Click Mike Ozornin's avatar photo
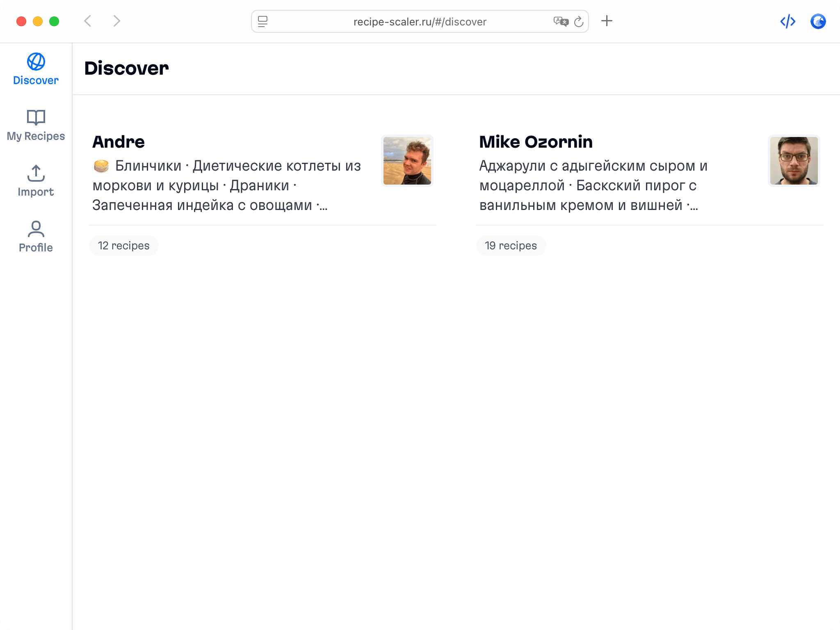This screenshot has height=630, width=840. point(794,161)
